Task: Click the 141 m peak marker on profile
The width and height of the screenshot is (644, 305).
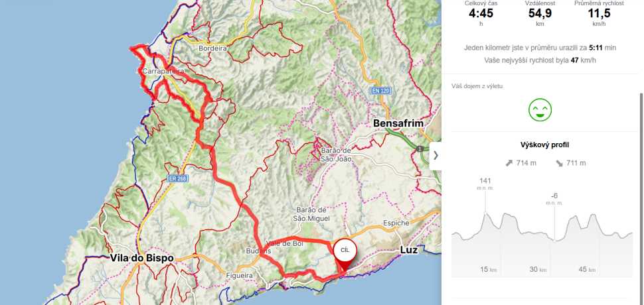Action: [485, 183]
